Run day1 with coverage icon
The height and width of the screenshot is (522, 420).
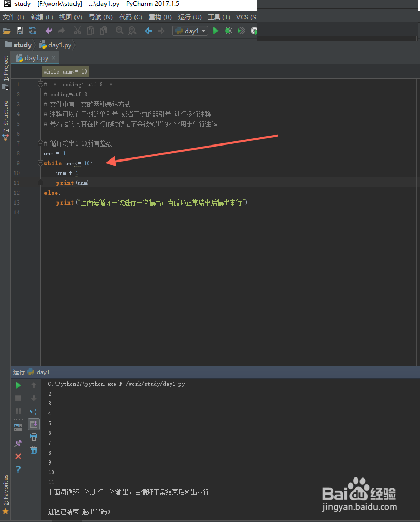(x=242, y=31)
